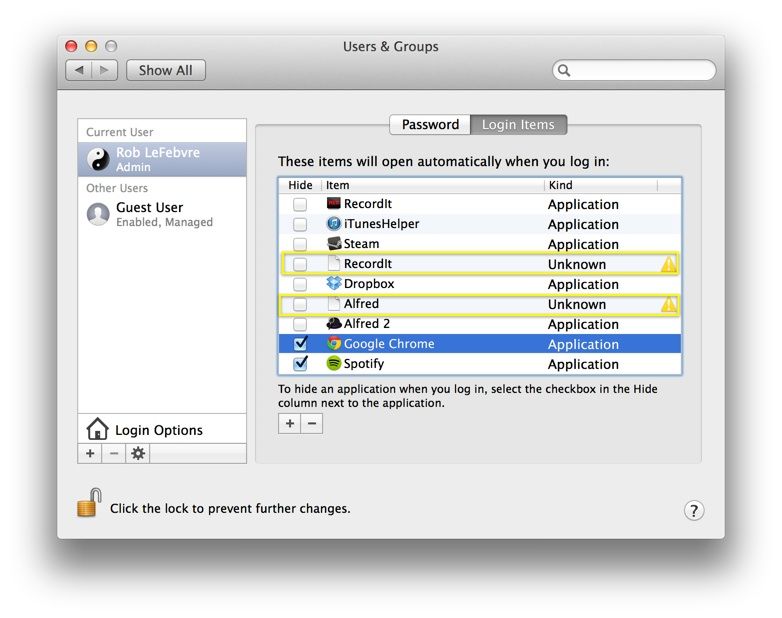
Task: Click the lock icon to prevent changes
Action: 89,504
